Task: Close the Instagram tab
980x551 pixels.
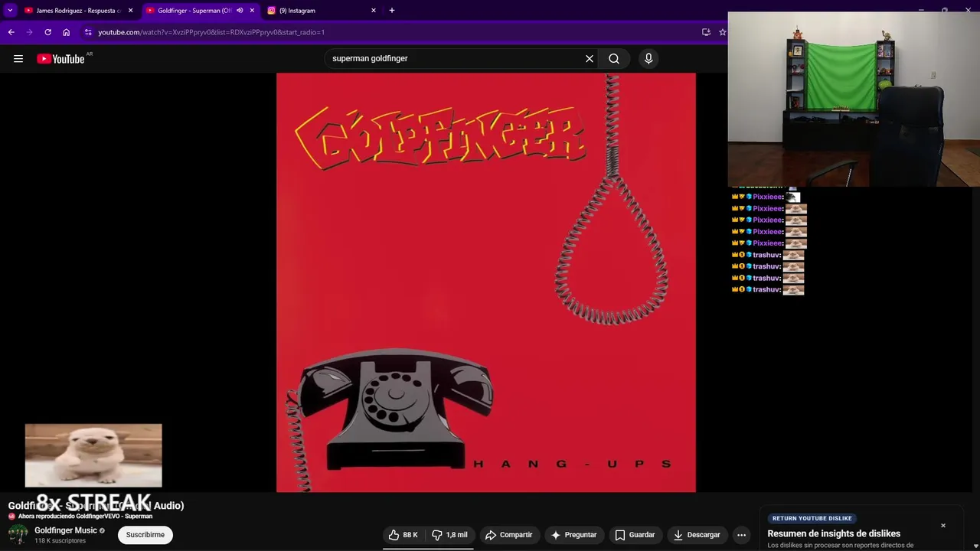Action: [x=374, y=11]
